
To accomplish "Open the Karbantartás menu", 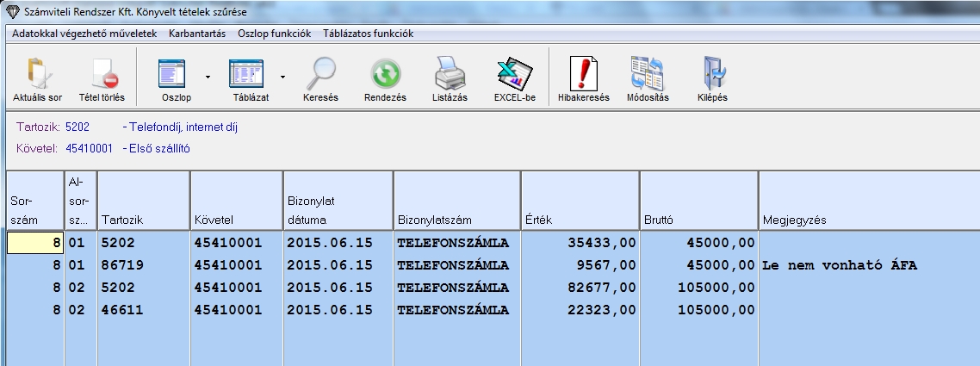I will tap(197, 34).
